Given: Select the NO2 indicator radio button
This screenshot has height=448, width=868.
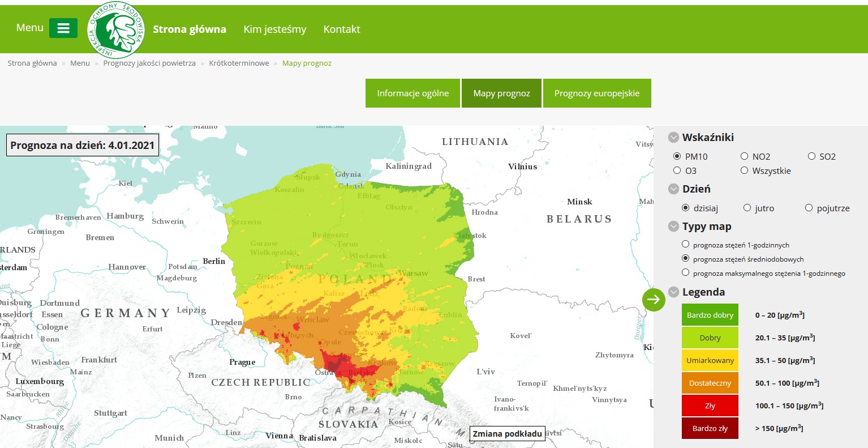Looking at the screenshot, I should click(745, 156).
